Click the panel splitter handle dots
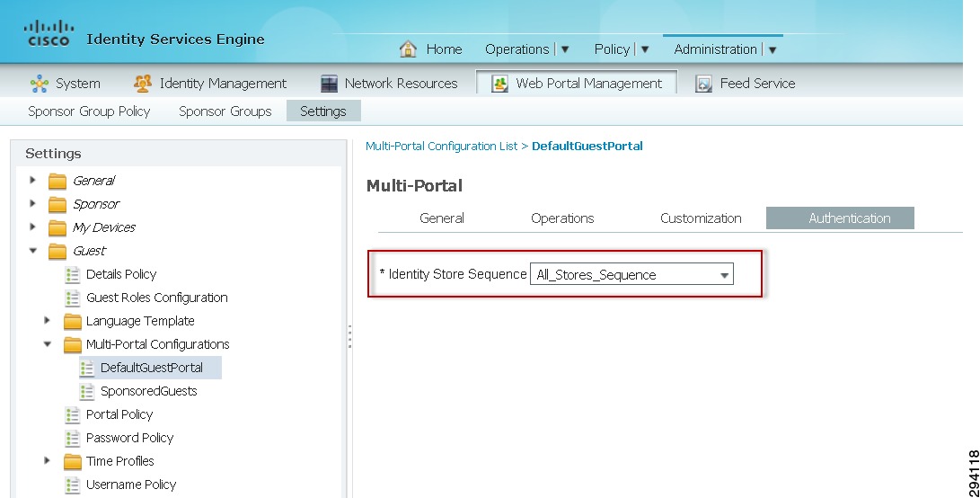The image size is (980, 498). 349,336
